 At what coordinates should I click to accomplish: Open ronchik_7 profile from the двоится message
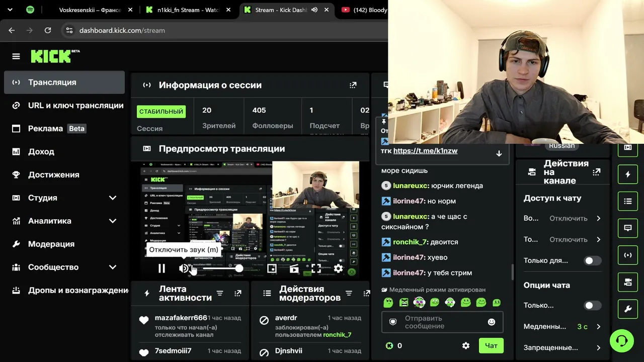[410, 242]
